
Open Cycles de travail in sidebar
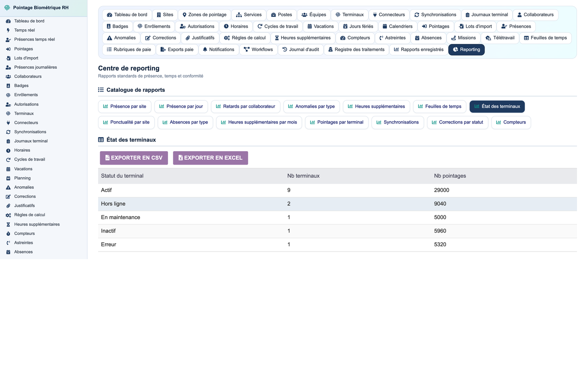tap(44, 160)
